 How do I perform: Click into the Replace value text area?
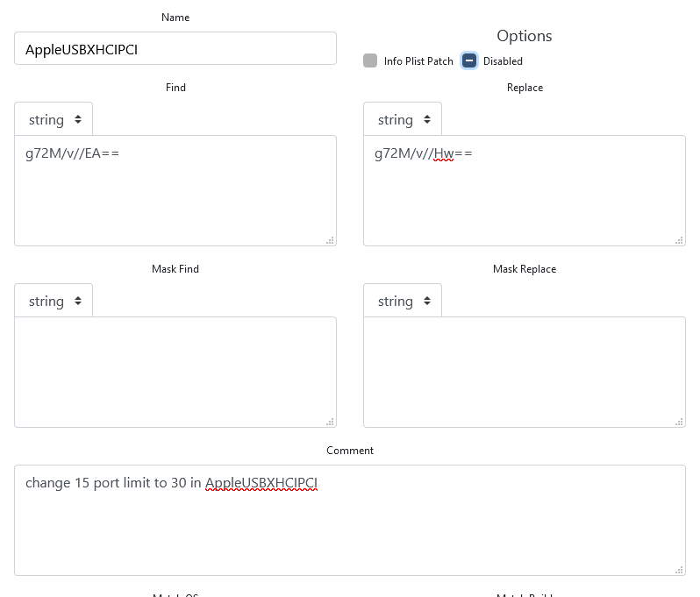(x=524, y=197)
